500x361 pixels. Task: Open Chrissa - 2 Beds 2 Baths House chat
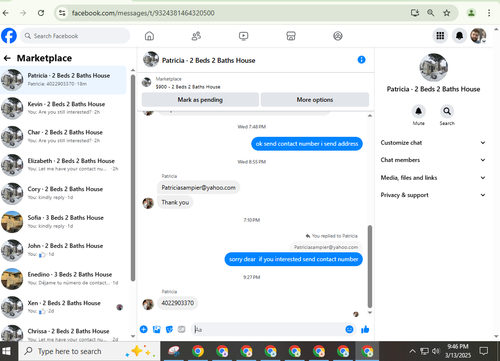point(64,332)
